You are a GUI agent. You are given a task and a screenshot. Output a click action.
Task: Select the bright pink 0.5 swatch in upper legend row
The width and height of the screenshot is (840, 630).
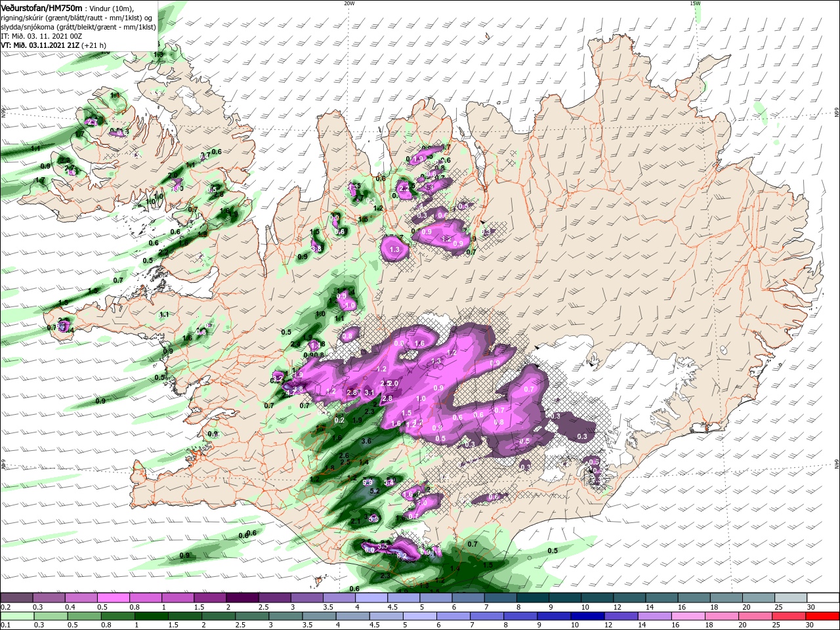(113, 598)
